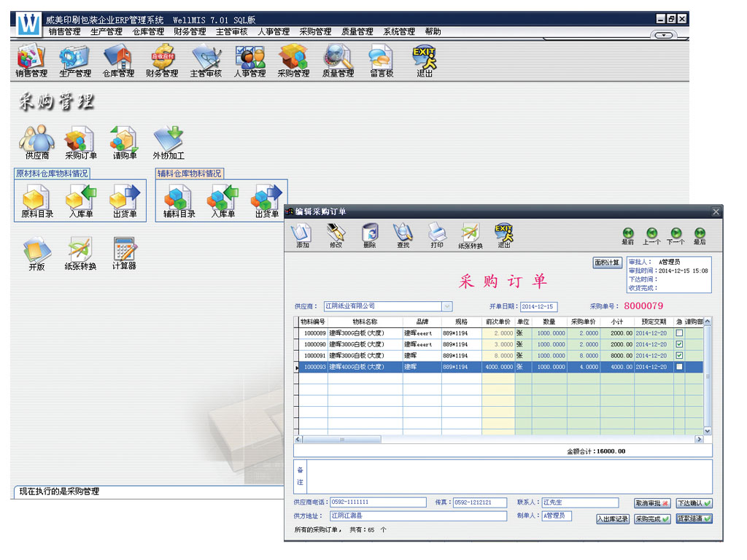Launch the 计算器 calculator icon
The height and width of the screenshot is (560, 747).
[124, 253]
